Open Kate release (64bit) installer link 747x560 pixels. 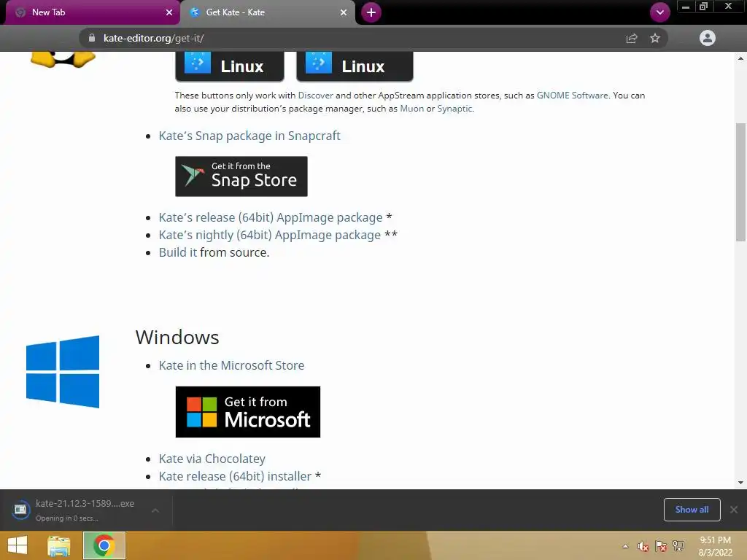[235, 476]
